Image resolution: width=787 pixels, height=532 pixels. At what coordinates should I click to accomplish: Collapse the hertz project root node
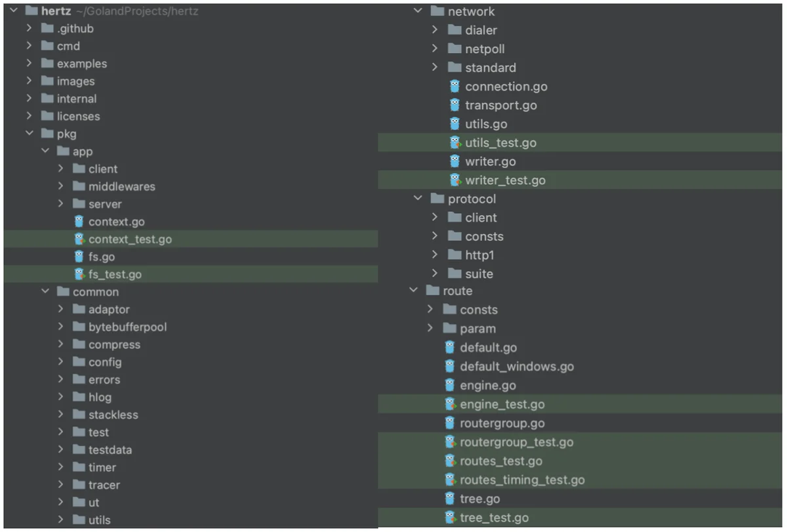coord(13,11)
